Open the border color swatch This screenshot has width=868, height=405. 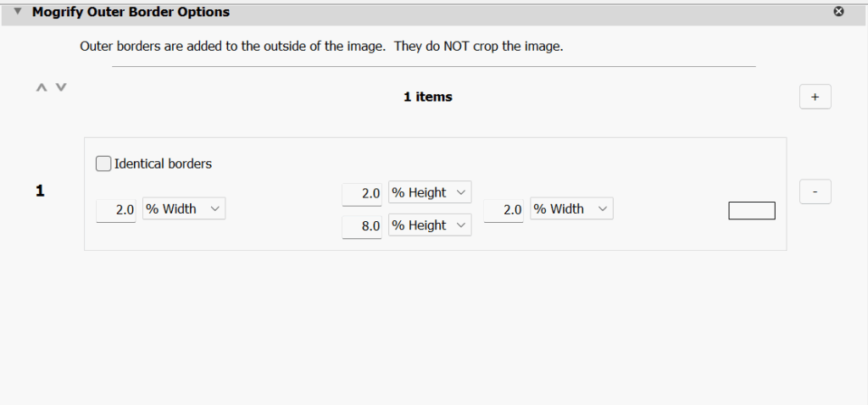tap(752, 210)
